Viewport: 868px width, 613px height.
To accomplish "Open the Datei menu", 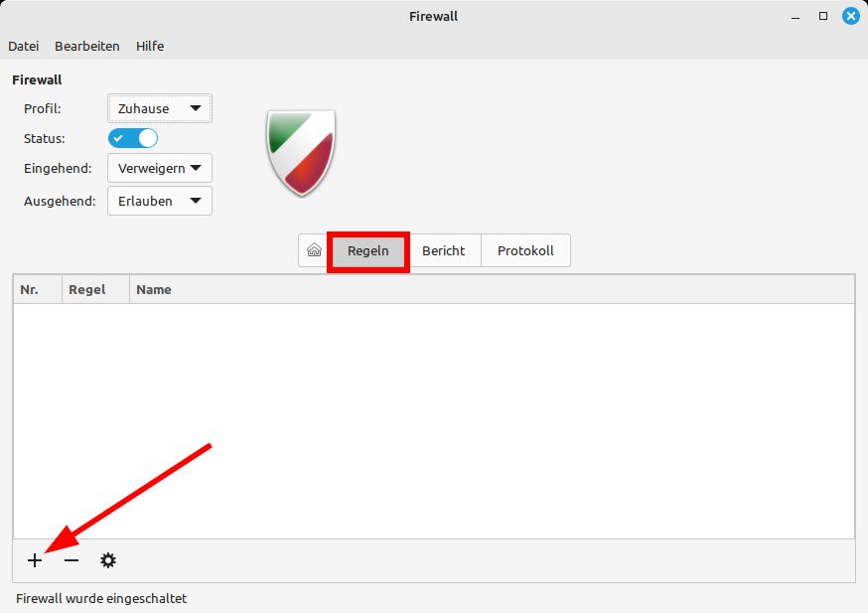I will (23, 46).
